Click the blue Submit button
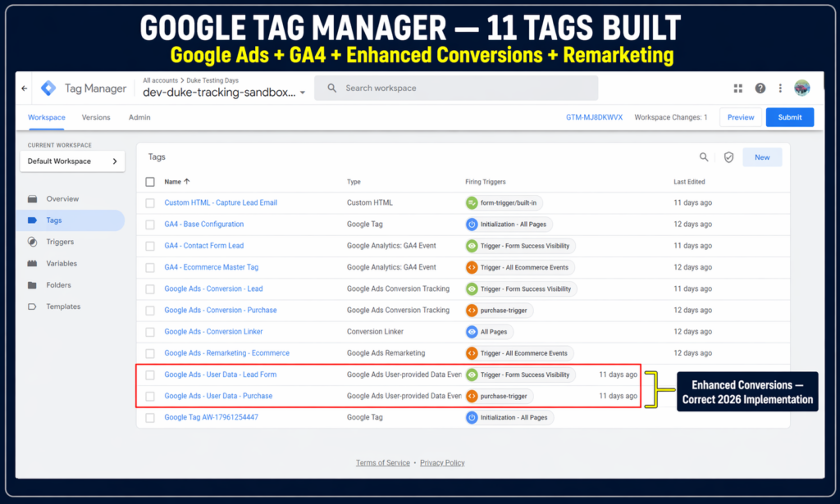The width and height of the screenshot is (840, 504). tap(790, 117)
